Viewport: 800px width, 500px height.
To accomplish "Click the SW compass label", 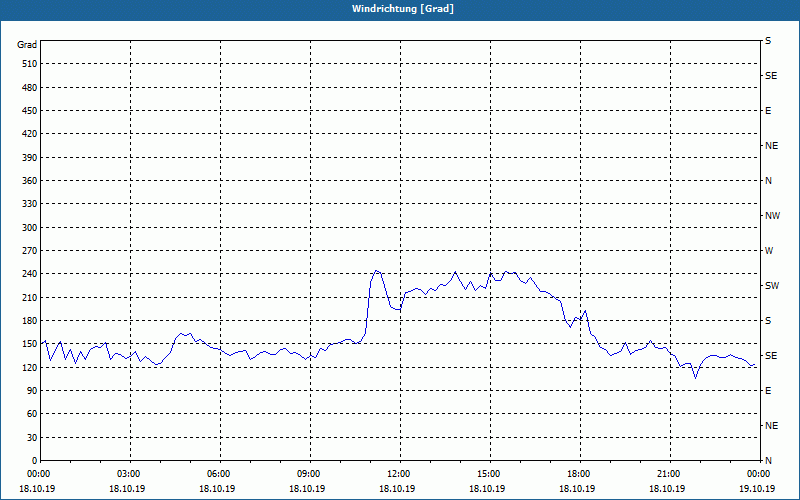I will click(x=772, y=286).
